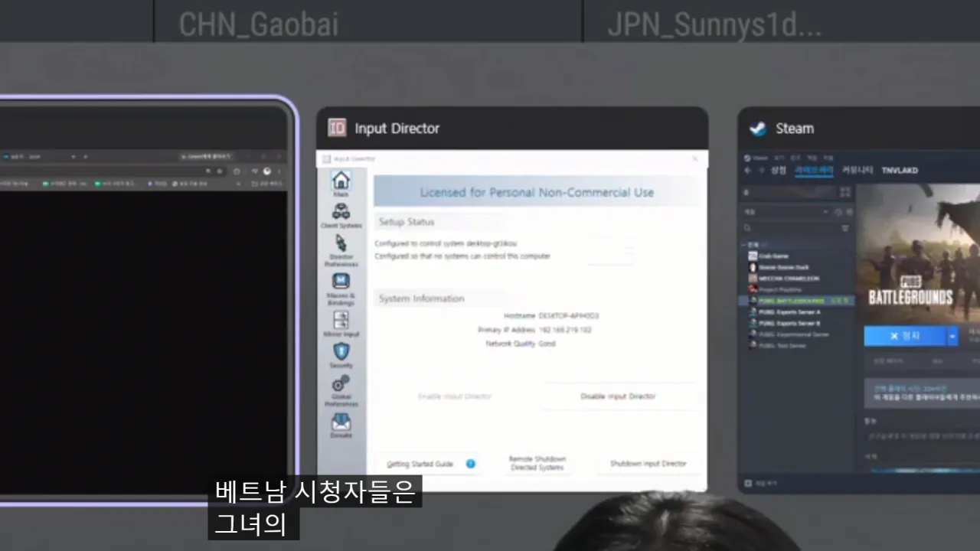This screenshot has height=551, width=980.
Task: Open the Main page in Input Director
Action: pos(341,184)
